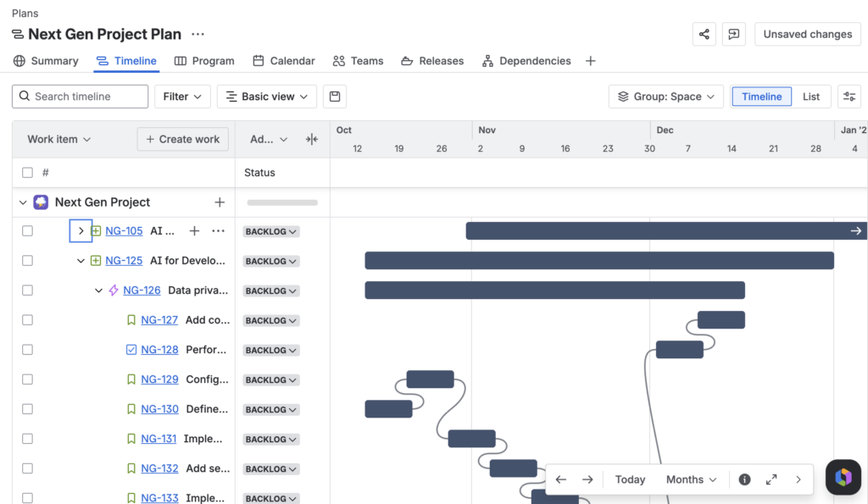Add work item to Next Gen Project
868x504 pixels.
coord(220,202)
